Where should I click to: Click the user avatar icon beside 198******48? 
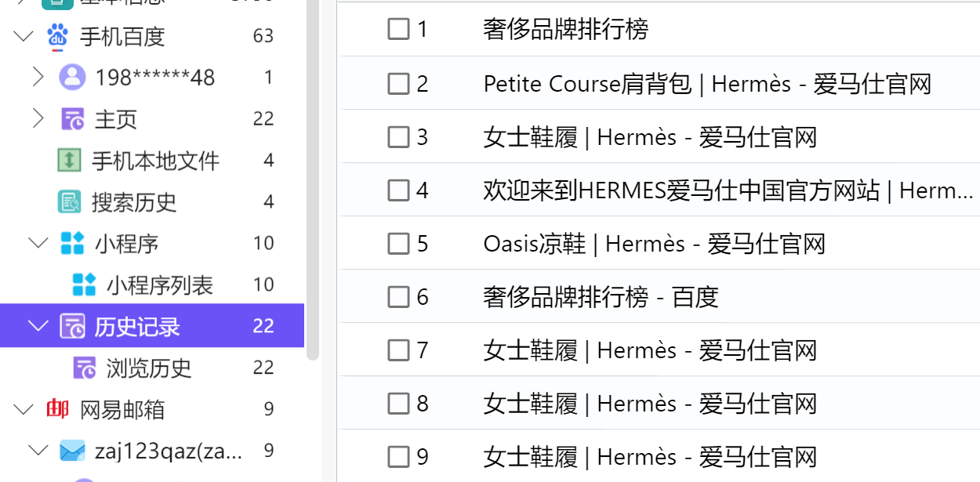click(x=72, y=77)
